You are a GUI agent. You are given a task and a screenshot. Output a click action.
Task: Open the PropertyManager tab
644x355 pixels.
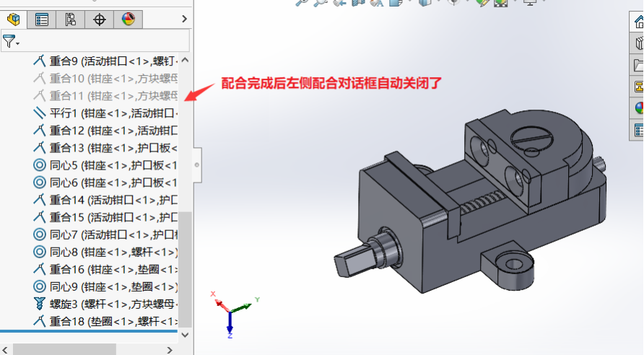(x=41, y=19)
